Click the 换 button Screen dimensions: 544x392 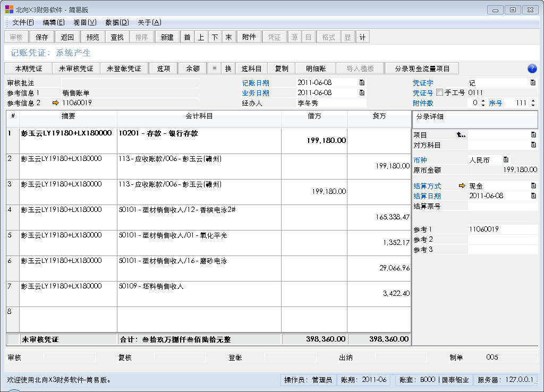click(228, 69)
